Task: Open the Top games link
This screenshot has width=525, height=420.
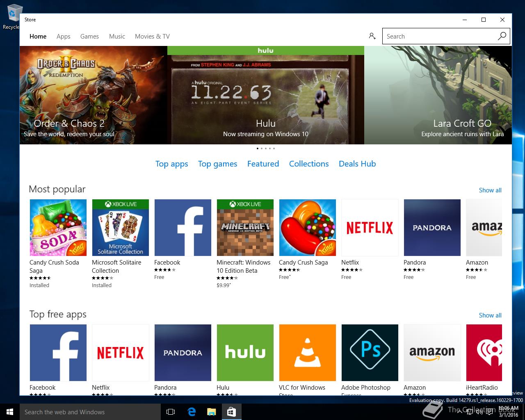Action: click(217, 164)
